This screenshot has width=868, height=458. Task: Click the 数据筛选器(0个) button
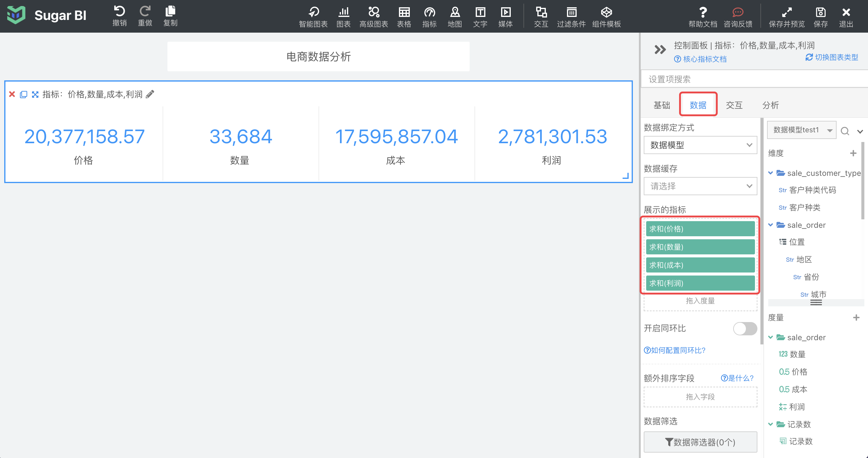click(700, 442)
